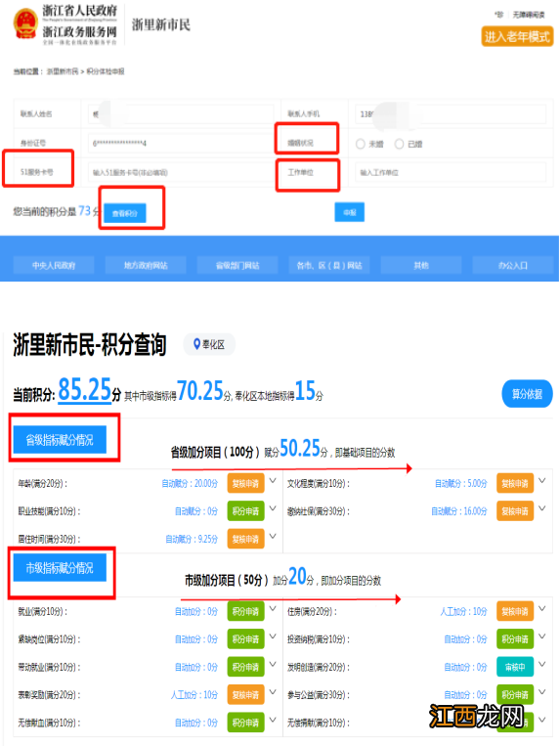Screen dimensions: 560x746
Task: Focus the 51服务卡号 input field
Action: 181,172
